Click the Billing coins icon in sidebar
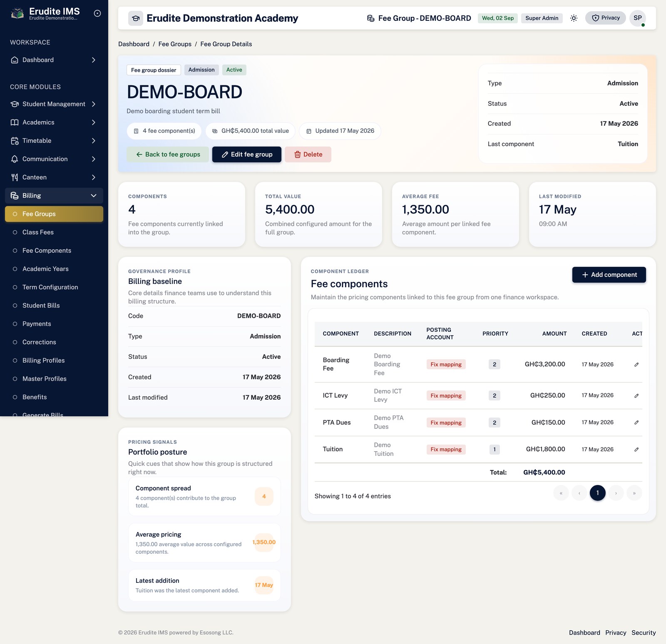 tap(15, 196)
